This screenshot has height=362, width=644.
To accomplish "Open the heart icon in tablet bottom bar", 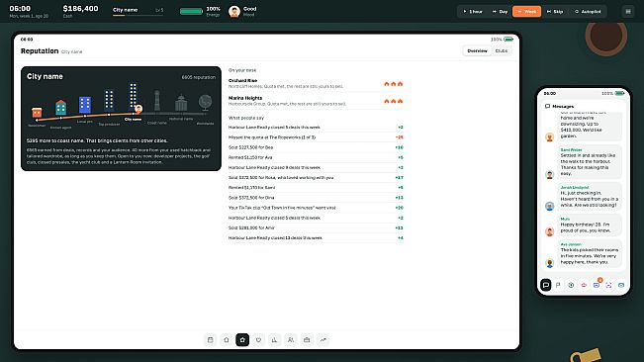I will click(x=258, y=340).
